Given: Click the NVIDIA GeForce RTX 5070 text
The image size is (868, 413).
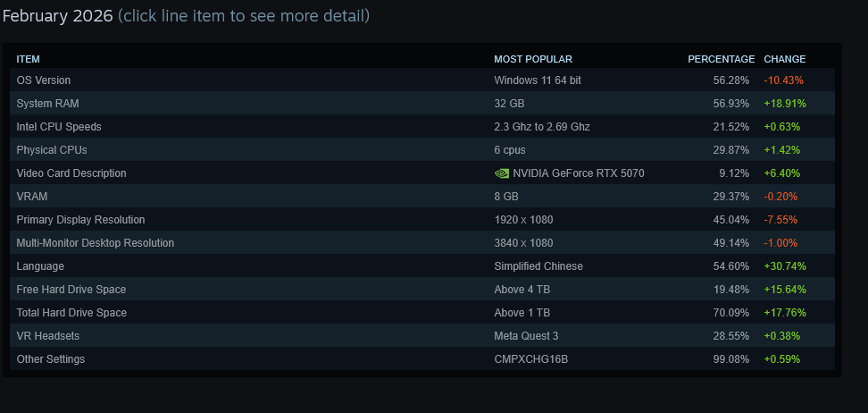Looking at the screenshot, I should (579, 173).
